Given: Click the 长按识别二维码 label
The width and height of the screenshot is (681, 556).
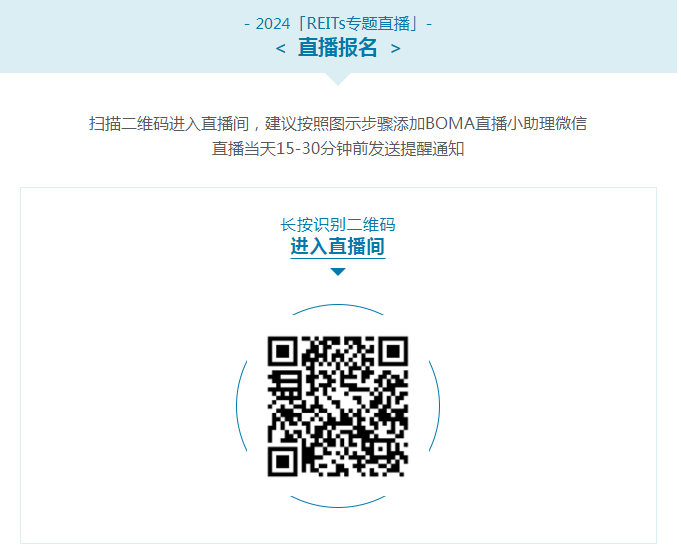Looking at the screenshot, I should pos(338,225).
